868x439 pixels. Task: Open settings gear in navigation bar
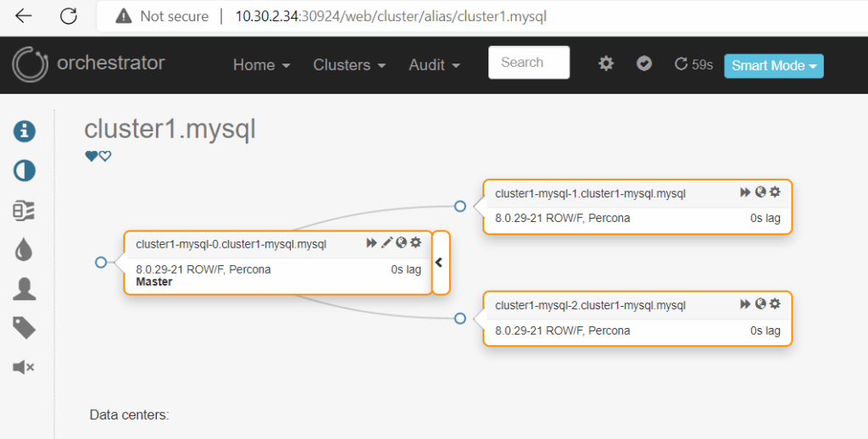(606, 64)
